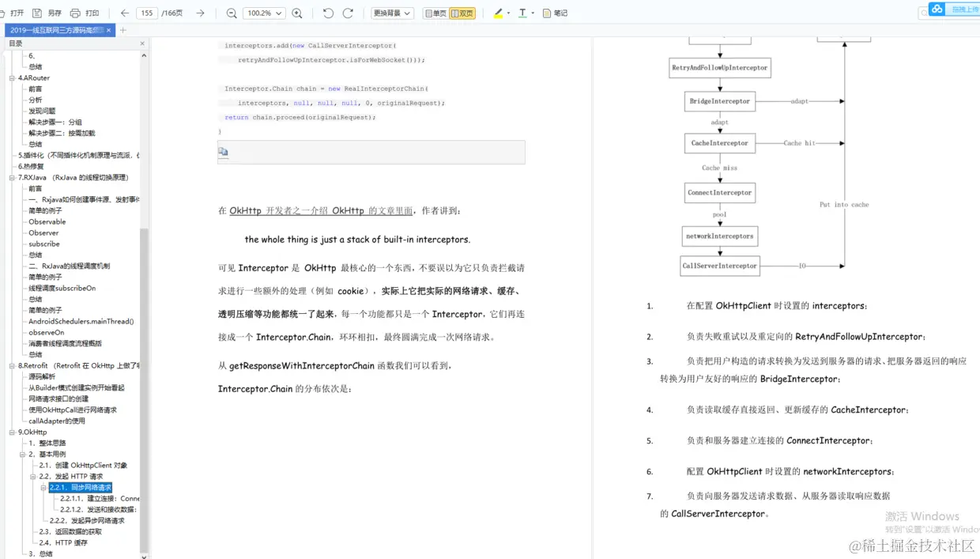Rotate the page clockwise
Screen dimensions: 980x559
point(349,13)
